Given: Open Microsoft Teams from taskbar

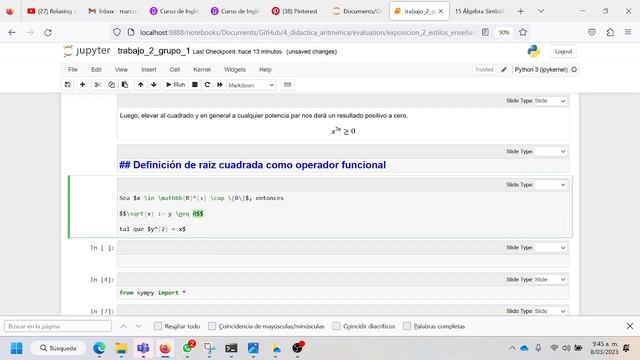Looking at the screenshot, I should (143, 348).
